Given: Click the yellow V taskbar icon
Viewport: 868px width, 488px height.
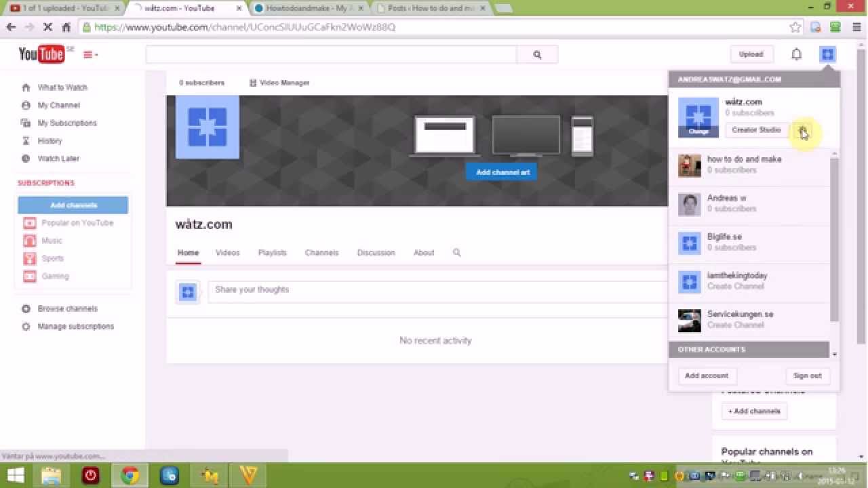Looking at the screenshot, I should point(249,476).
